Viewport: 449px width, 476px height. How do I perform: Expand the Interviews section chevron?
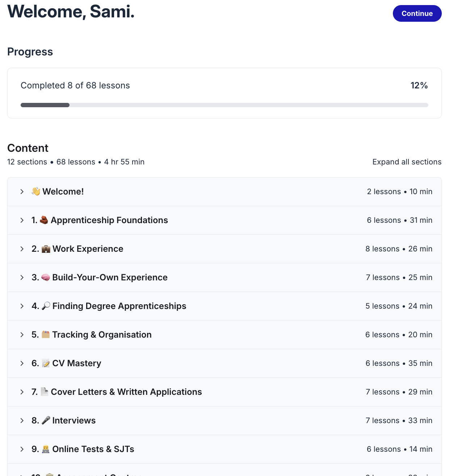click(22, 421)
